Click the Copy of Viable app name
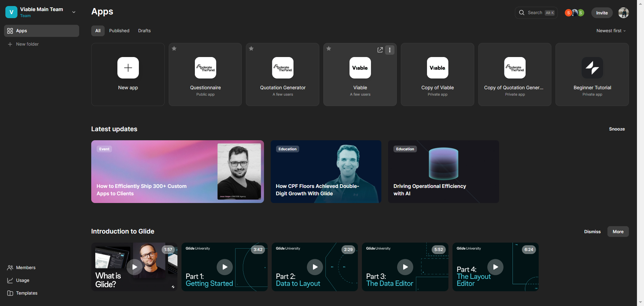Screen dimensions: 644x306 (x=438, y=88)
